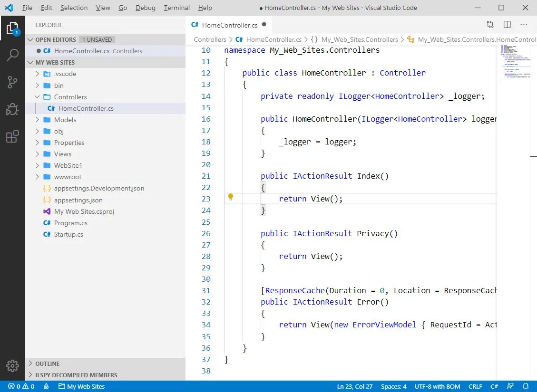Click UTF-8 with BOM encoding

pyautogui.click(x=437, y=386)
